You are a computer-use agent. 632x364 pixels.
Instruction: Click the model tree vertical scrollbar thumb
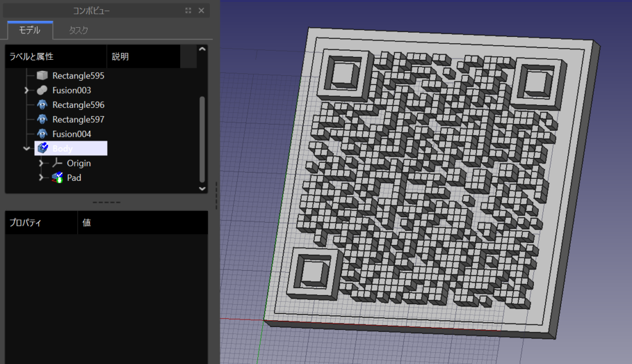click(202, 139)
